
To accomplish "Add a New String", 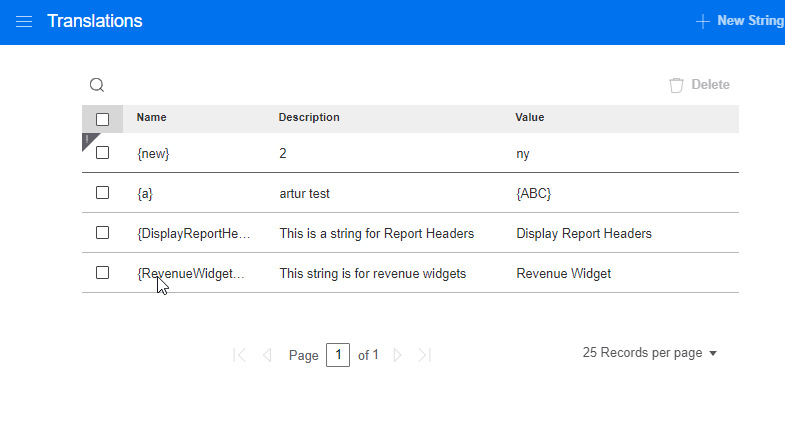I will [740, 21].
